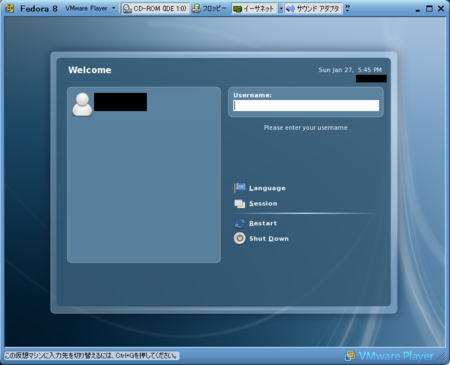Screen dimensions: 450x365
Task: Click the sound adapter speaker icon
Action: pos(290,9)
